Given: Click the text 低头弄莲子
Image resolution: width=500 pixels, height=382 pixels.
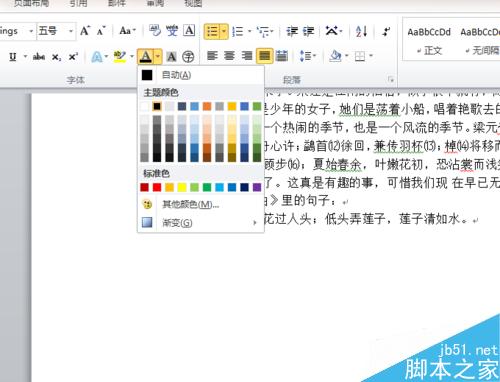Looking at the screenshot, I should pyautogui.click(x=355, y=219).
